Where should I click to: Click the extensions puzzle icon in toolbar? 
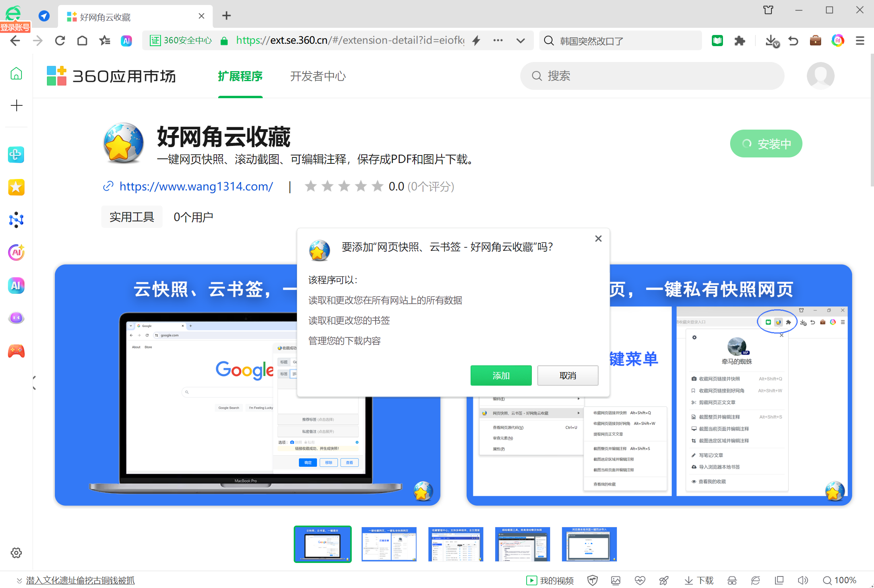tap(739, 41)
